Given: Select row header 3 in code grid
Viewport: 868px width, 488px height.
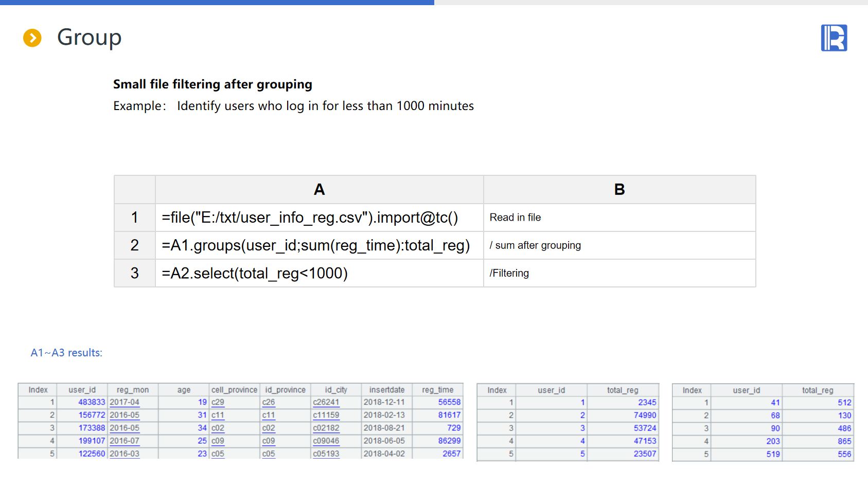Looking at the screenshot, I should [134, 273].
